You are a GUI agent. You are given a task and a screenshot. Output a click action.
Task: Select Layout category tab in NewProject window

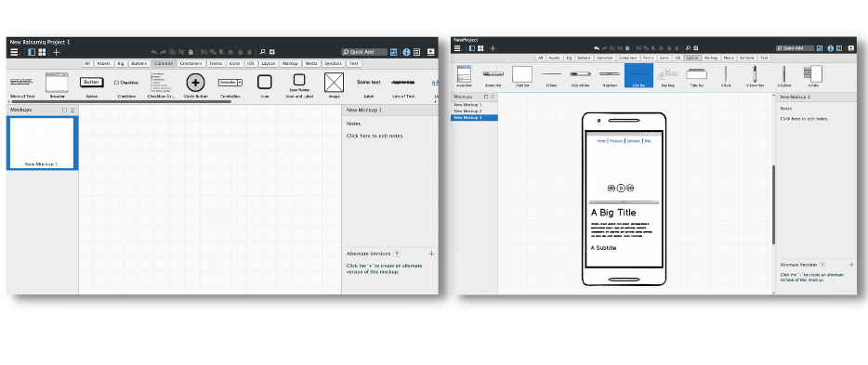point(692,58)
